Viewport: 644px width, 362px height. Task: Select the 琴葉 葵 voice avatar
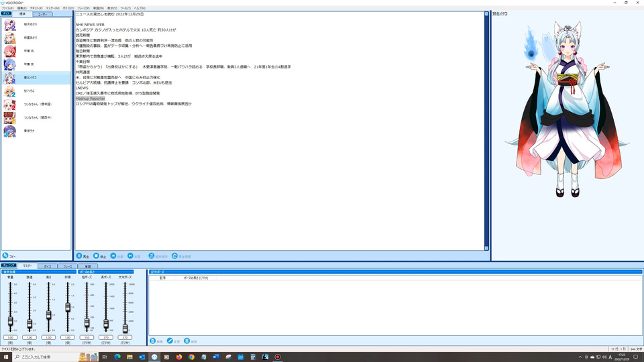(x=9, y=64)
